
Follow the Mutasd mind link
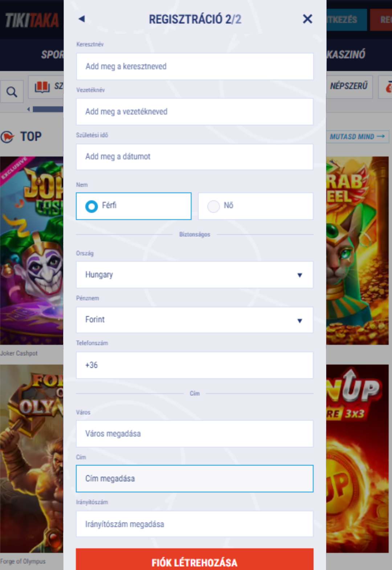pos(358,137)
